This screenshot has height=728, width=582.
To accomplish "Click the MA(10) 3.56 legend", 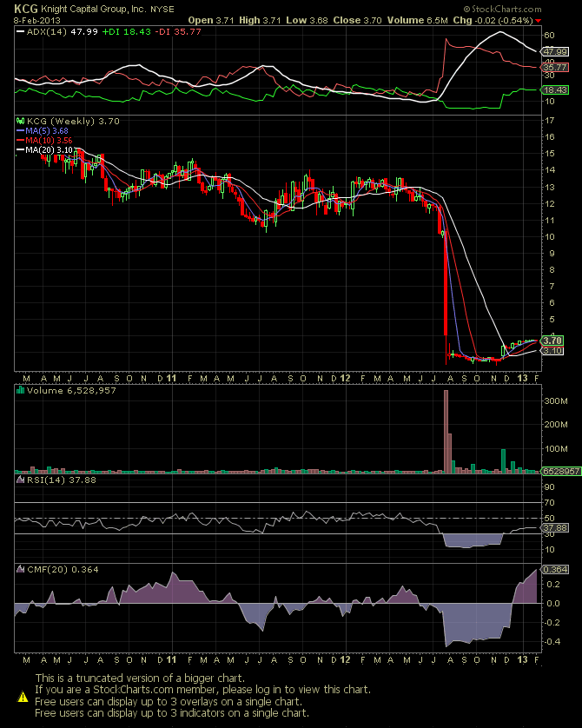I will (x=49, y=140).
